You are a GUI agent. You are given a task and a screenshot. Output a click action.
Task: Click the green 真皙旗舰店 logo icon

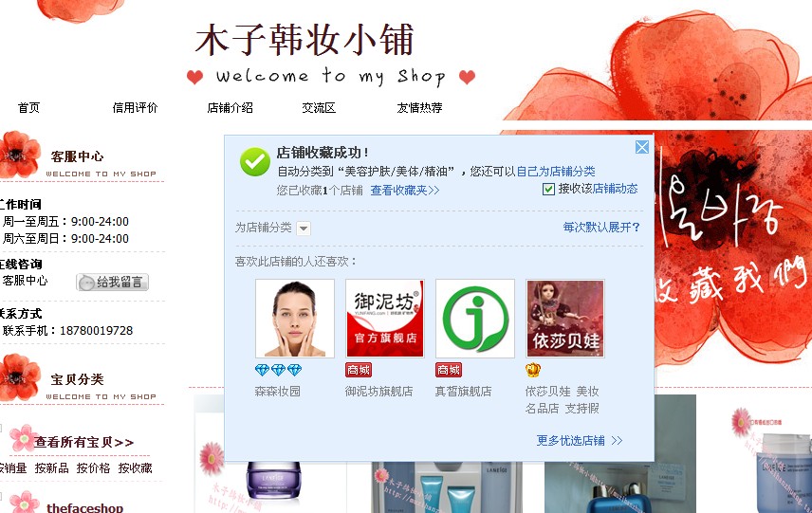(x=475, y=319)
